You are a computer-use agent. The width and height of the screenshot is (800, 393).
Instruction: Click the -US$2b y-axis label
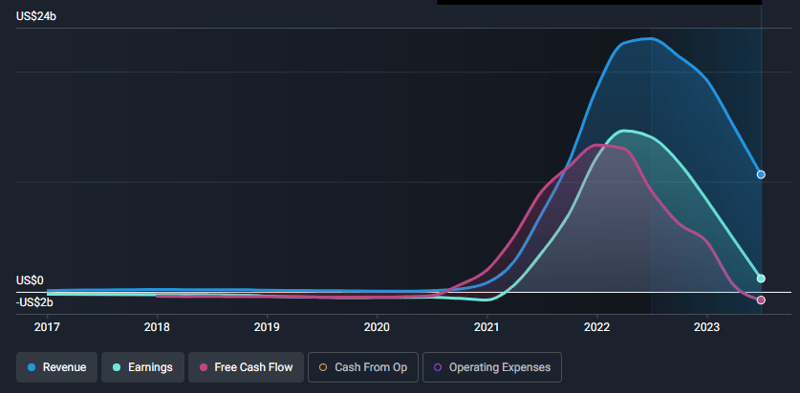pos(35,303)
